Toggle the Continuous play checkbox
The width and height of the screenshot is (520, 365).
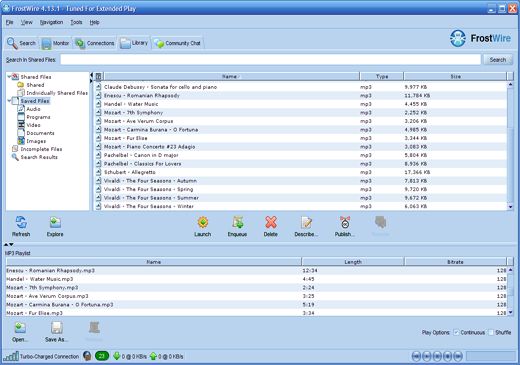click(456, 332)
